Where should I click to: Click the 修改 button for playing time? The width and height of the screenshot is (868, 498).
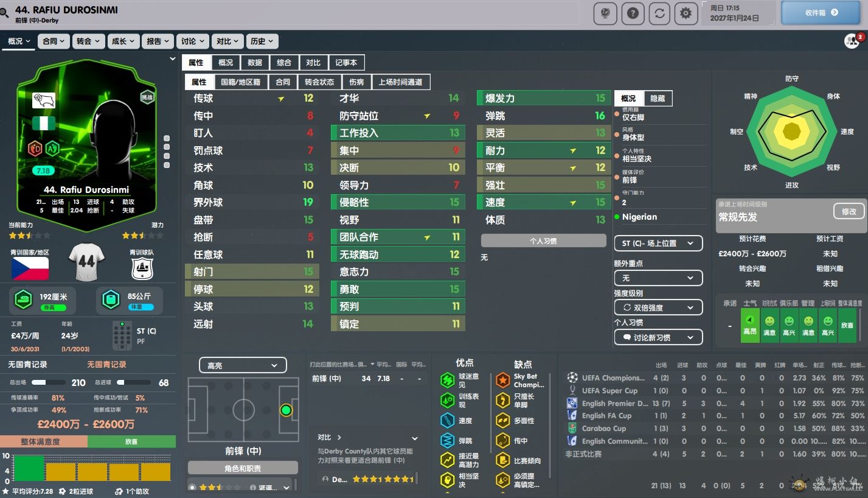(849, 211)
